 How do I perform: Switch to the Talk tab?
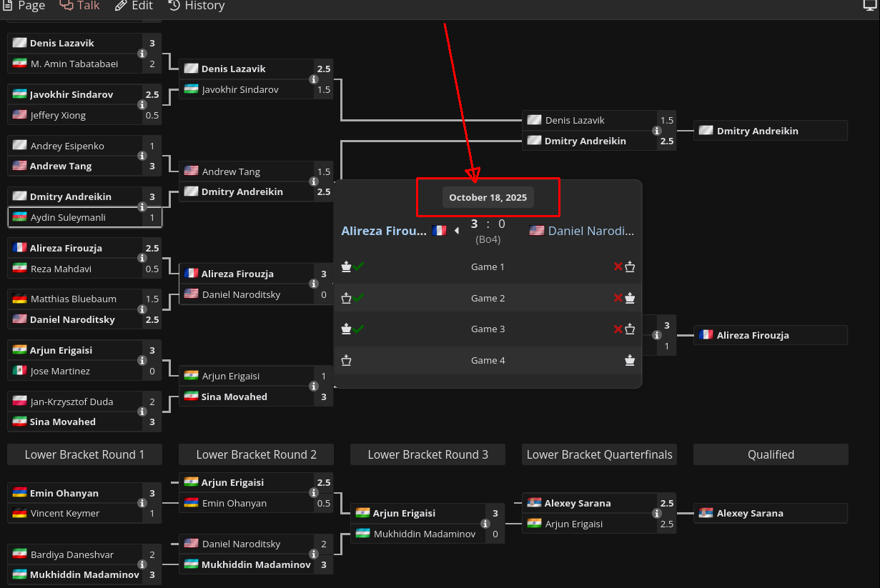tap(79, 6)
